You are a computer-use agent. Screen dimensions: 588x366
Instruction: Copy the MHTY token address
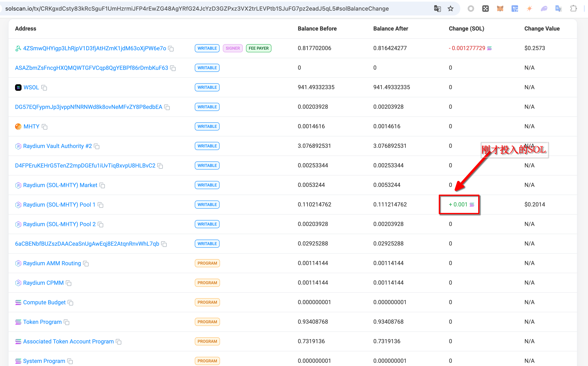pos(45,127)
